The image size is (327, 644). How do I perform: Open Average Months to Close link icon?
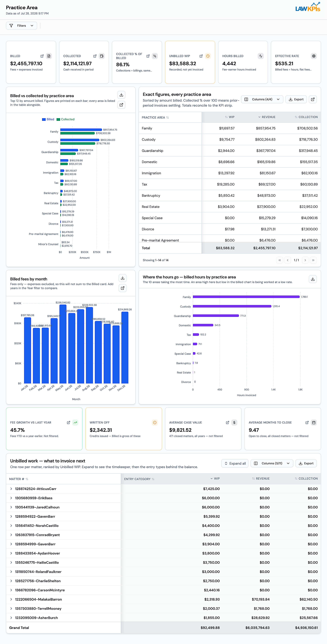pyautogui.click(x=307, y=423)
